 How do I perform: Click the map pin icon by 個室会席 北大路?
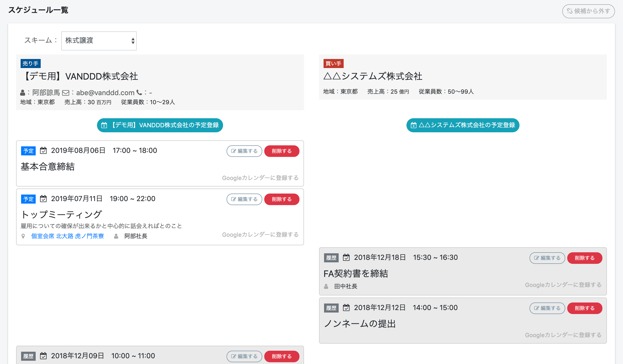pos(23,236)
